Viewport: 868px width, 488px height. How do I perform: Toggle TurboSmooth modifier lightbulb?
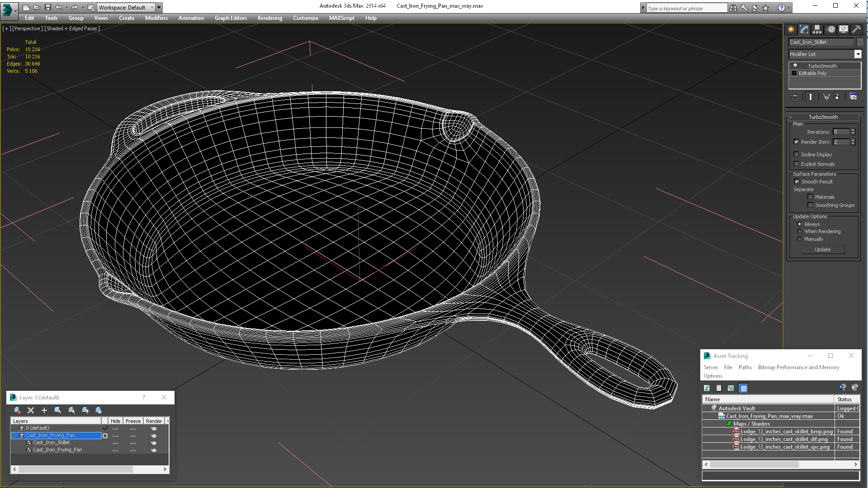click(795, 66)
